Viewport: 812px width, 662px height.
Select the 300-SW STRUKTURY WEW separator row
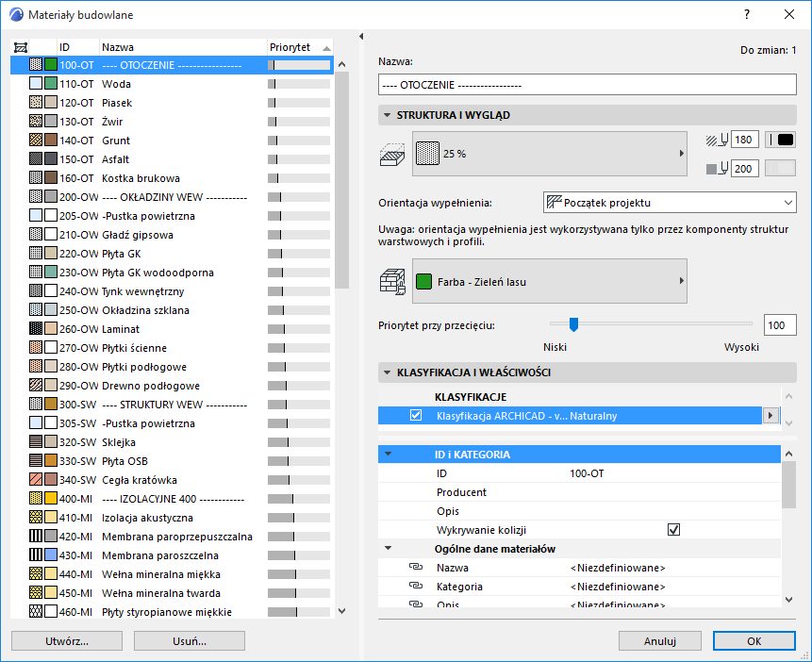[x=172, y=405]
